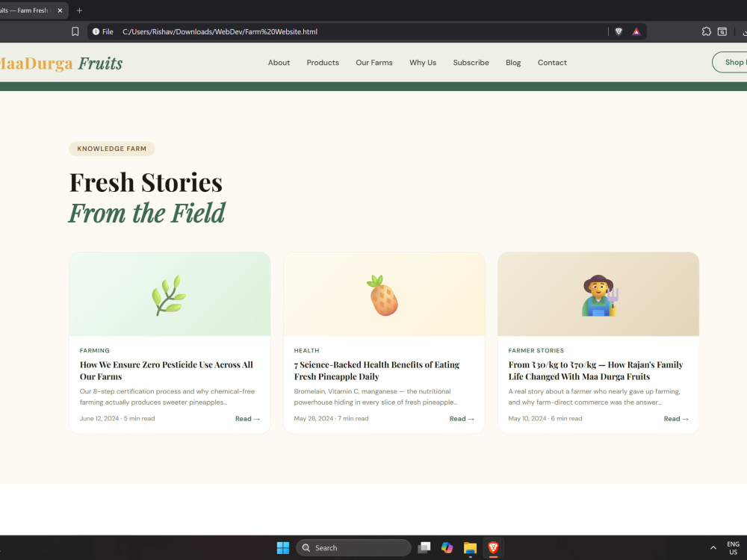Open Products in site navigation
Image resolution: width=747 pixels, height=560 pixels.
click(323, 63)
